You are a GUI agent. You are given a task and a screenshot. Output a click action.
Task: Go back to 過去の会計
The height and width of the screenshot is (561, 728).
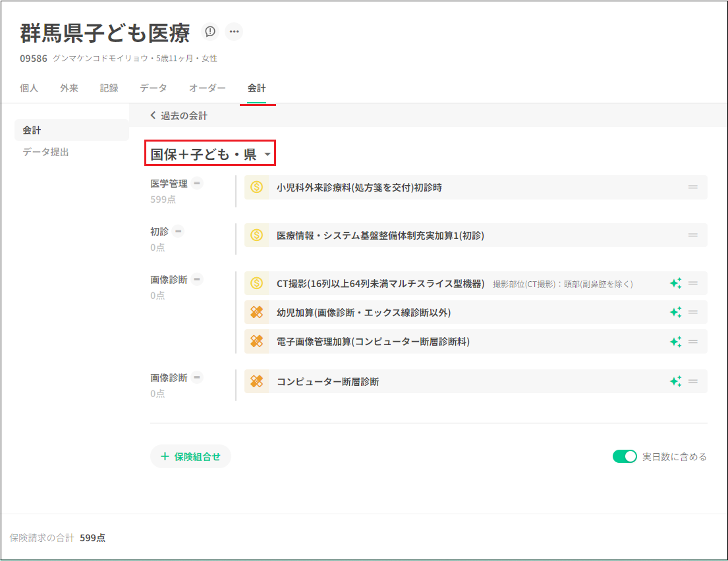pyautogui.click(x=179, y=116)
